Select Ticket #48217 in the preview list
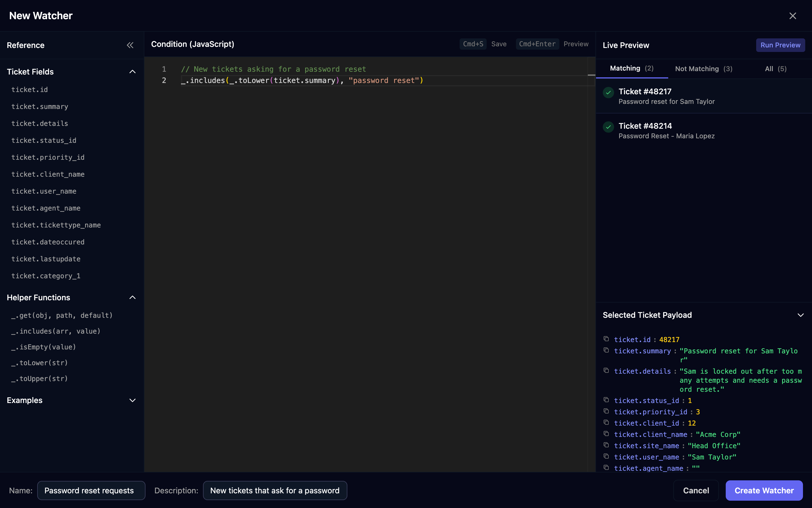The width and height of the screenshot is (812, 508). click(704, 96)
